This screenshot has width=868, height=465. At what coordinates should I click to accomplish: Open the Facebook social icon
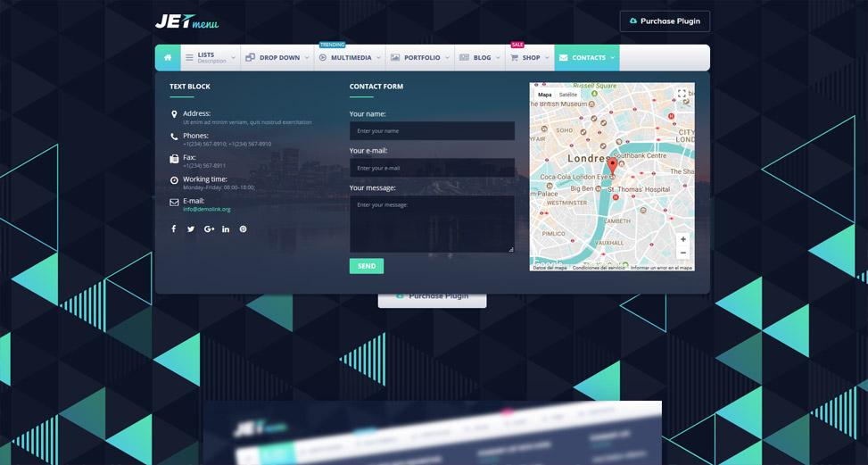click(174, 229)
